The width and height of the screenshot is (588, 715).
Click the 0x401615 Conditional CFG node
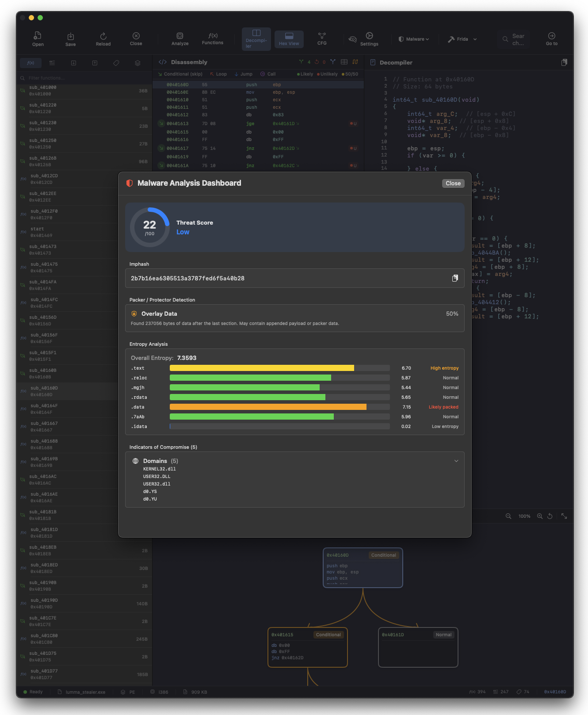pyautogui.click(x=308, y=647)
